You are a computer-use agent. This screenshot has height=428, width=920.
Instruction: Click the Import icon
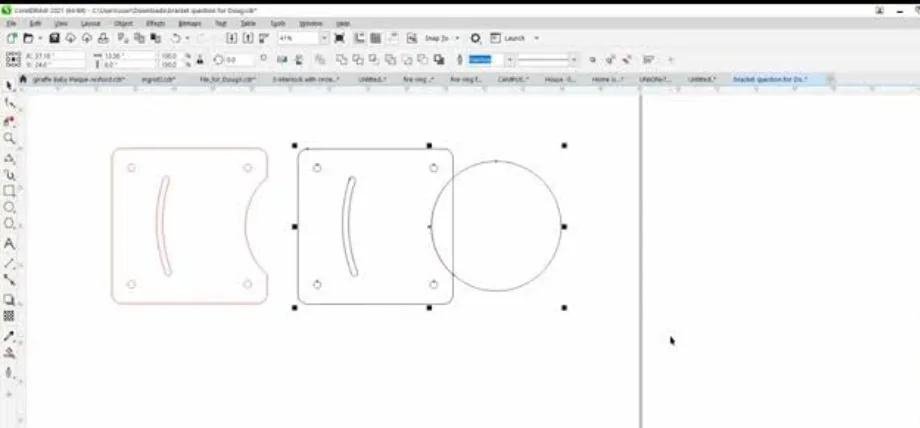[232, 38]
